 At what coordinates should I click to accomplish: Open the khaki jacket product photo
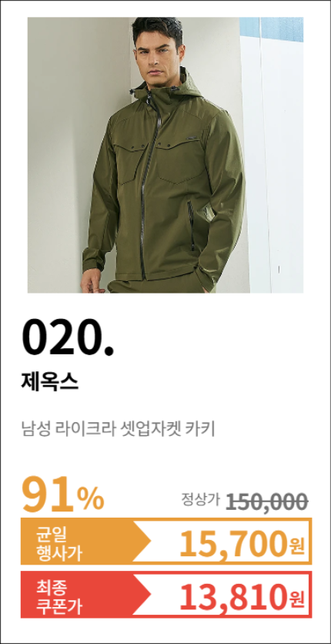(165, 155)
